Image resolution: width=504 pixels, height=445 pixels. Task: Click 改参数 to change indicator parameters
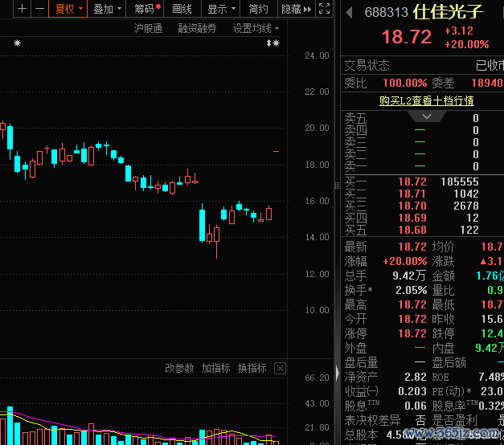tap(179, 368)
